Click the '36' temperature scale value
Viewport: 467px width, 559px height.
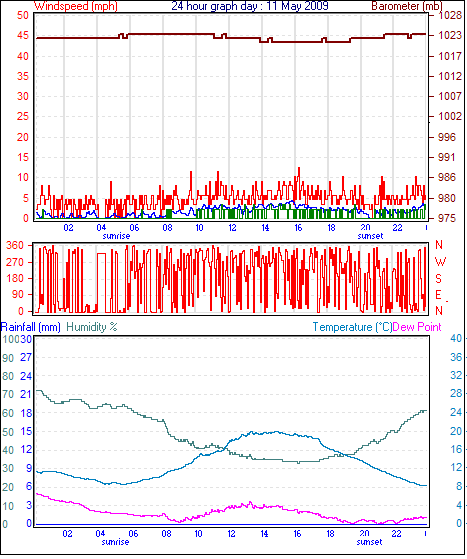click(x=456, y=357)
